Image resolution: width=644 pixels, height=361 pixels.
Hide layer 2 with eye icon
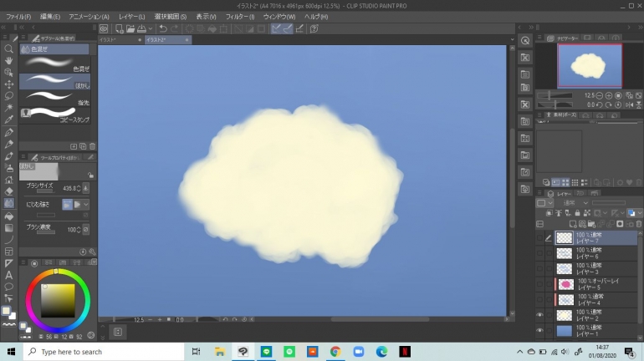[x=539, y=315]
